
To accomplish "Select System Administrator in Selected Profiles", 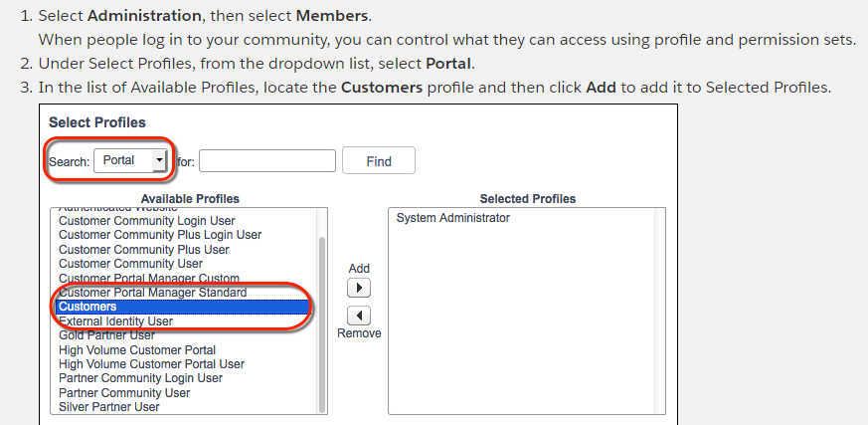I will click(452, 218).
